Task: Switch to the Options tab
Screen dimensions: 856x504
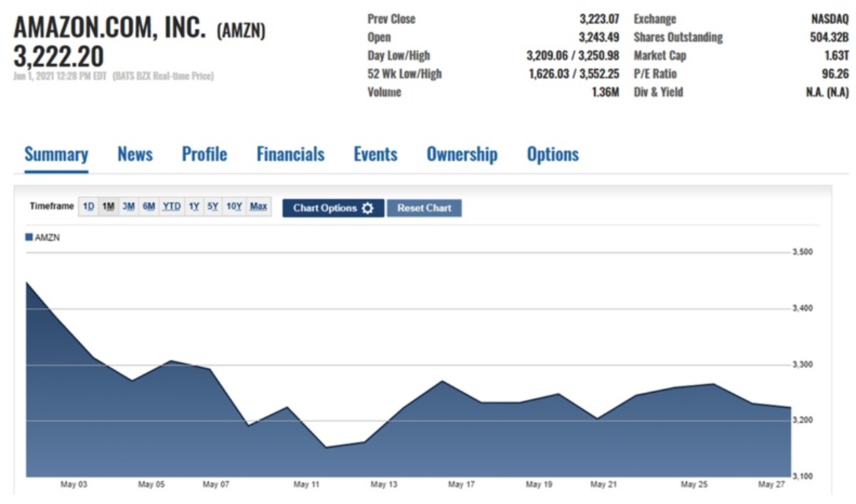Action: pyautogui.click(x=553, y=155)
